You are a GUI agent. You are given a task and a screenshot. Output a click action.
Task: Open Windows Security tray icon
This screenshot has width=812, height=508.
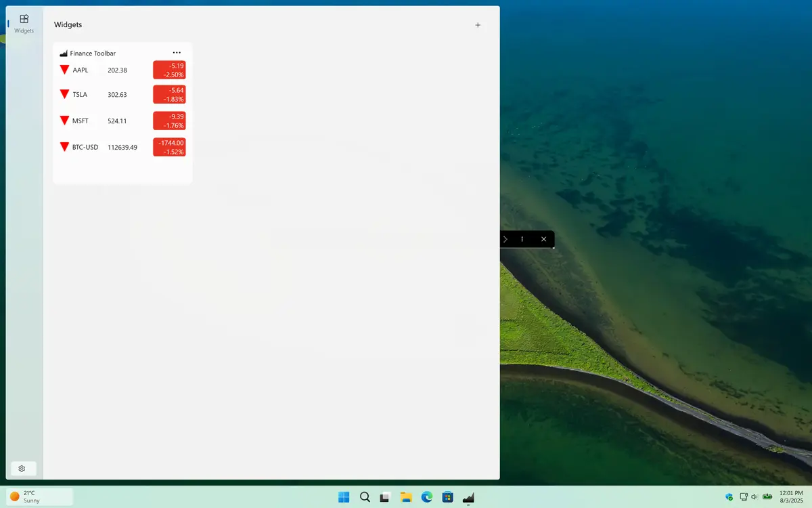[729, 497]
